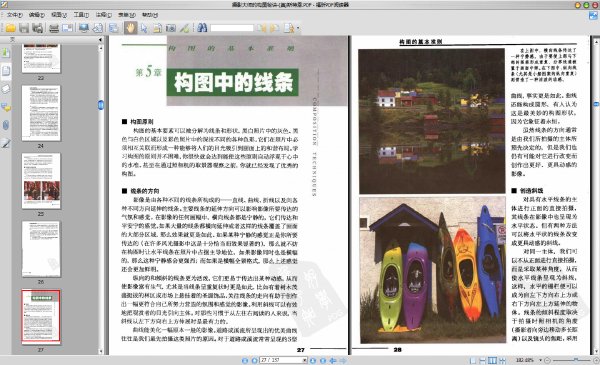This screenshot has width=600, height=365.
Task: Click the Open folder icon in toolbar
Action: tap(11, 28)
